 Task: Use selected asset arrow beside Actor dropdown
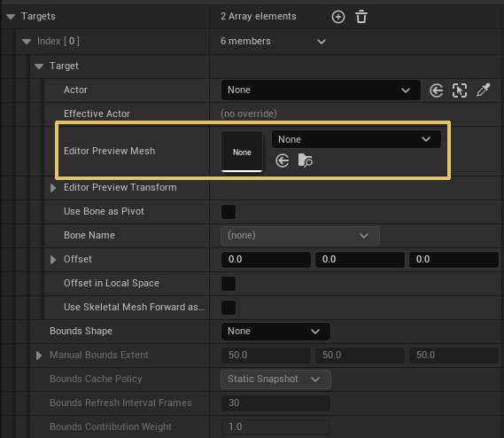(x=436, y=90)
